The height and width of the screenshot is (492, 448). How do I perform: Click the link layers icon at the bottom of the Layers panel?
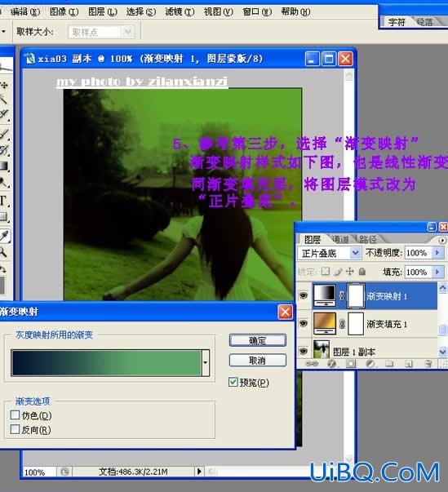pos(312,363)
